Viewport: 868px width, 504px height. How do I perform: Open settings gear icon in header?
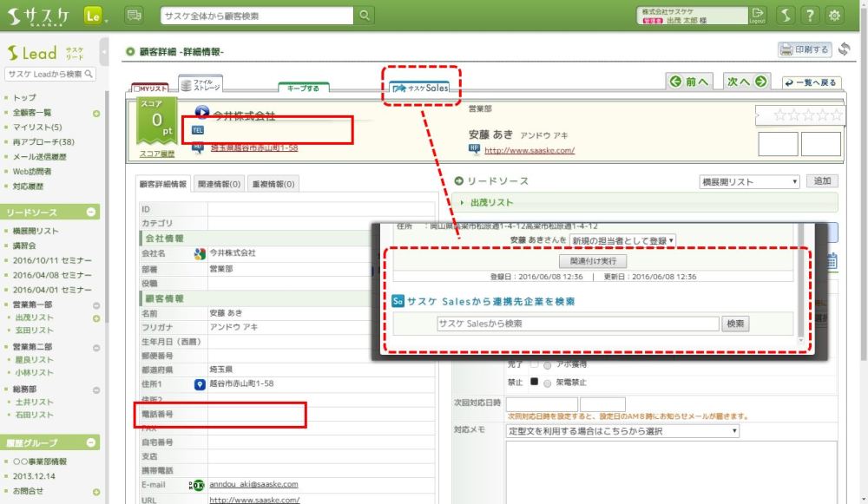pyautogui.click(x=834, y=15)
